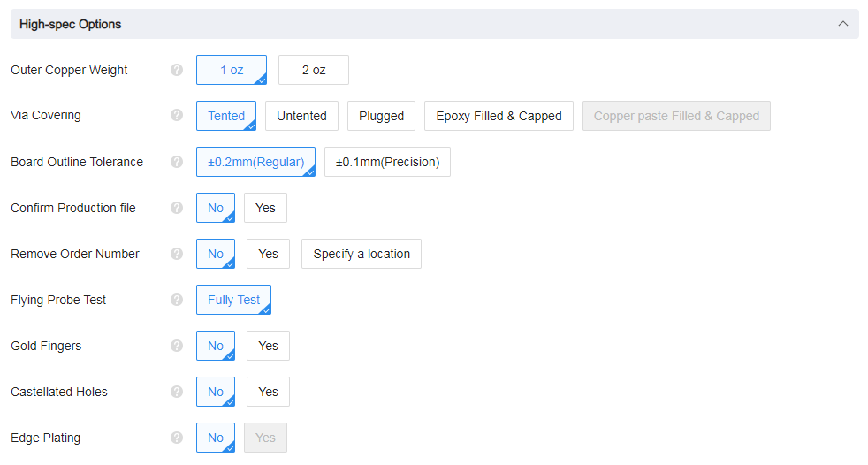The image size is (868, 465).
Task: Click Remove Order Number help icon
Action: (x=177, y=254)
